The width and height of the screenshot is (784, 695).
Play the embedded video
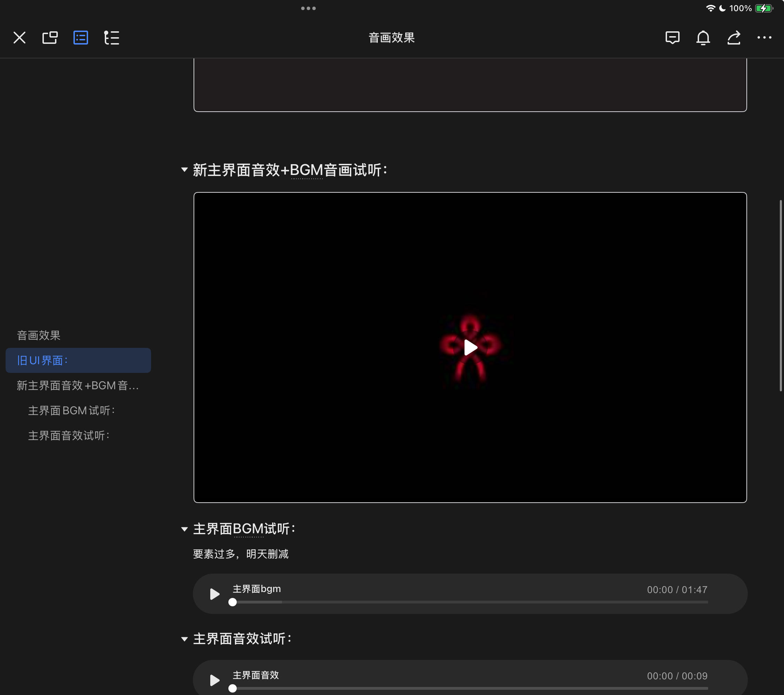pos(470,347)
